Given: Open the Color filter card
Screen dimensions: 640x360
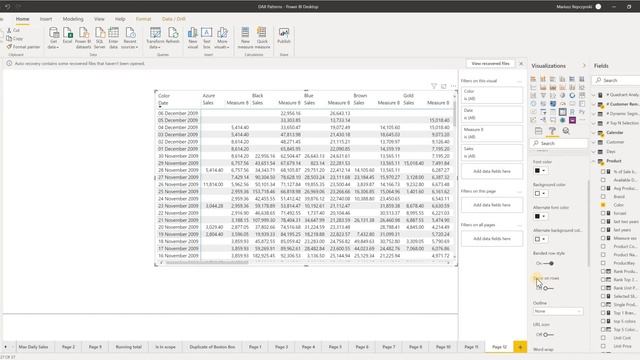Looking at the screenshot, I should (492, 95).
